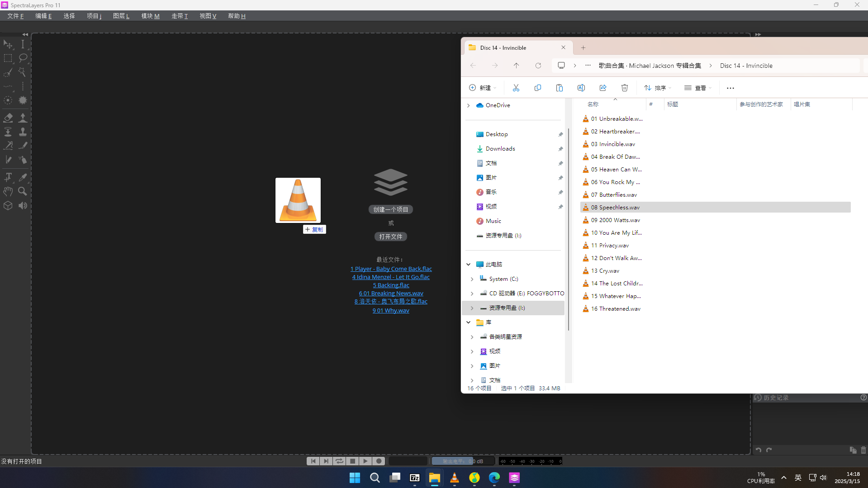Unpin 图片 from quick access
This screenshot has width=868, height=488.
(560, 178)
